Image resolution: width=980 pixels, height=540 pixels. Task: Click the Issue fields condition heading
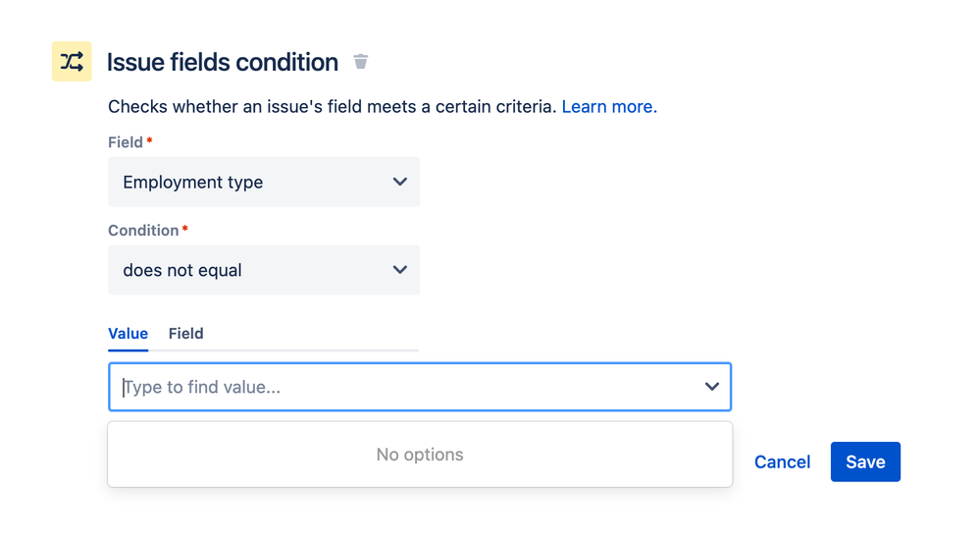223,62
